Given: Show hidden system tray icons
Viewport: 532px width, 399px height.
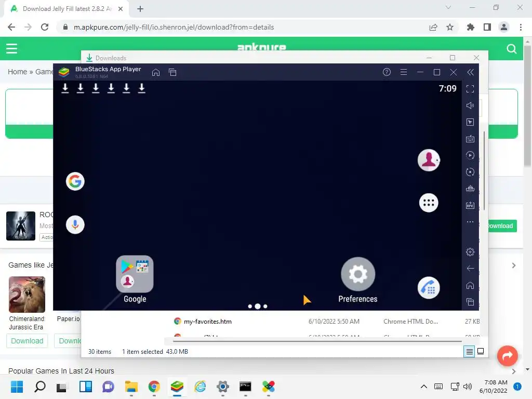Looking at the screenshot, I should point(424,387).
